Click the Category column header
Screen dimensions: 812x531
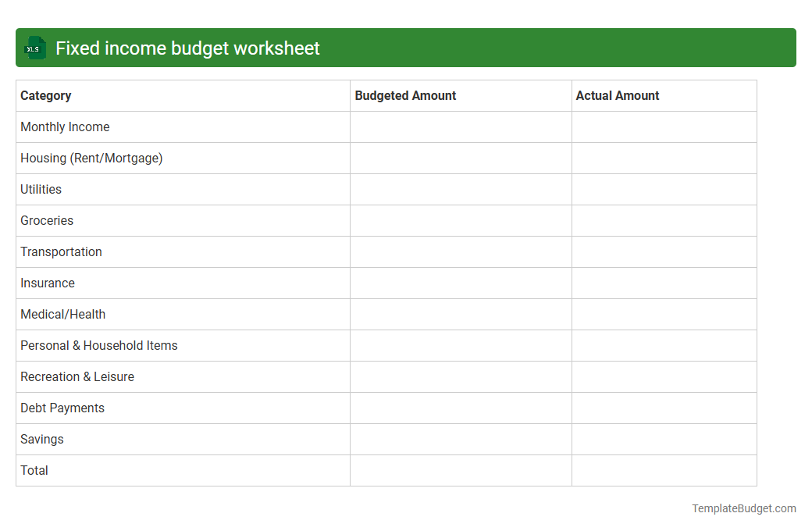pyautogui.click(x=45, y=95)
